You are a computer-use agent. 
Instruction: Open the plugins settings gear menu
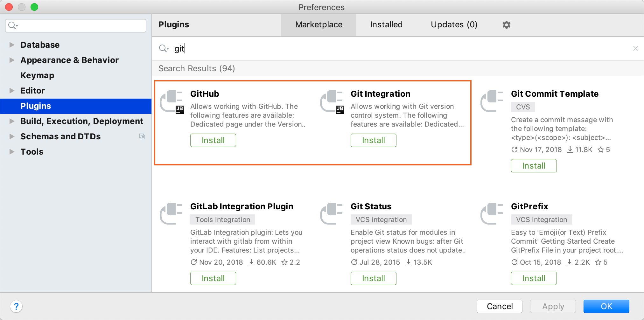pos(506,24)
